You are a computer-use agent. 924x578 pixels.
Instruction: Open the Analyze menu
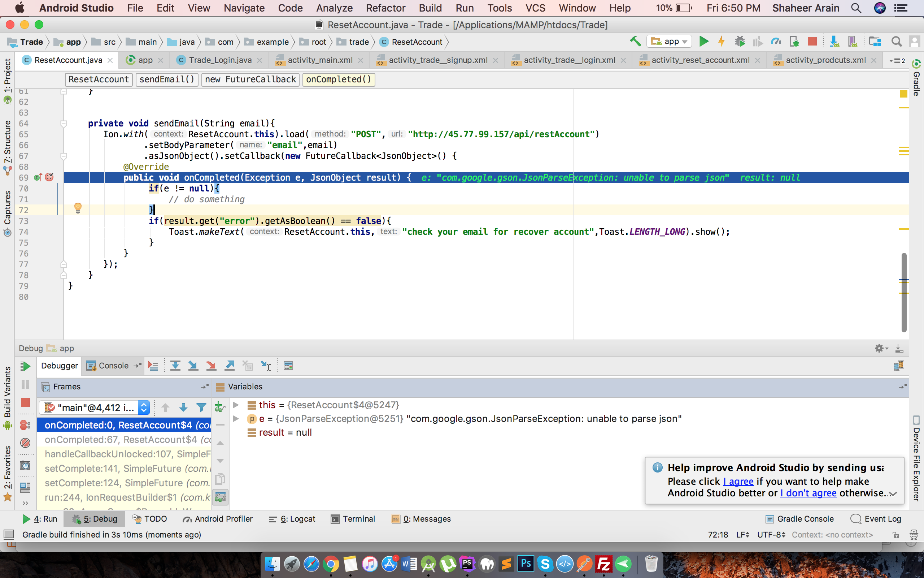[x=334, y=8]
